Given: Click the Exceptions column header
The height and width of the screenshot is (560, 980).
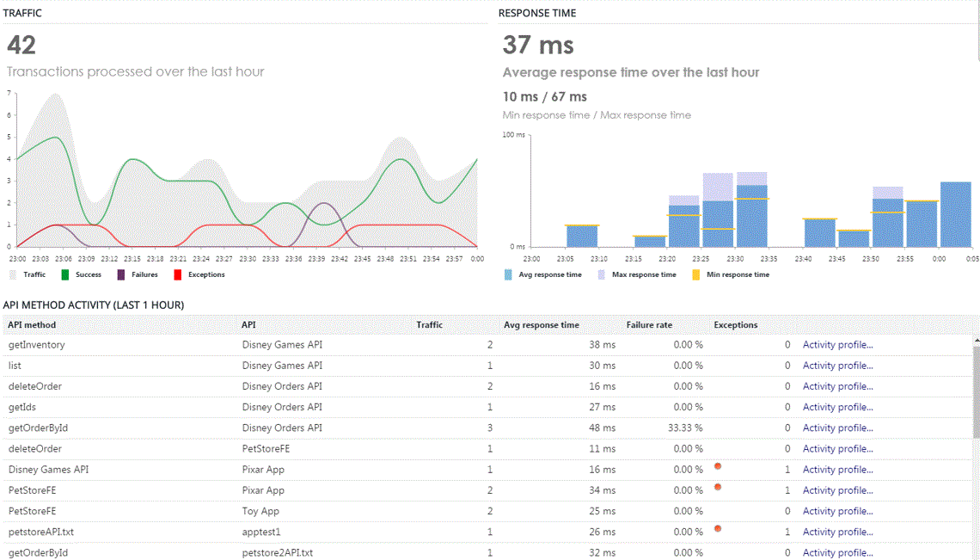Looking at the screenshot, I should tap(735, 325).
